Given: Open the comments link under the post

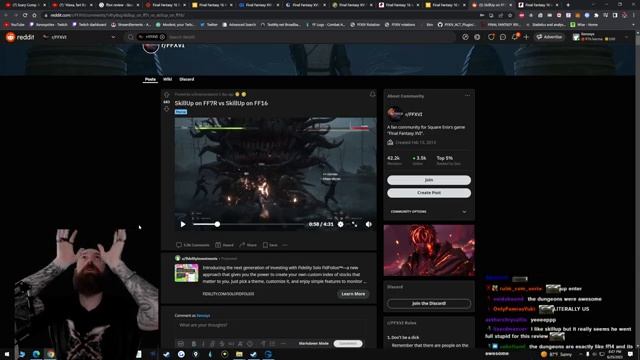Looking at the screenshot, I should click(x=193, y=245).
